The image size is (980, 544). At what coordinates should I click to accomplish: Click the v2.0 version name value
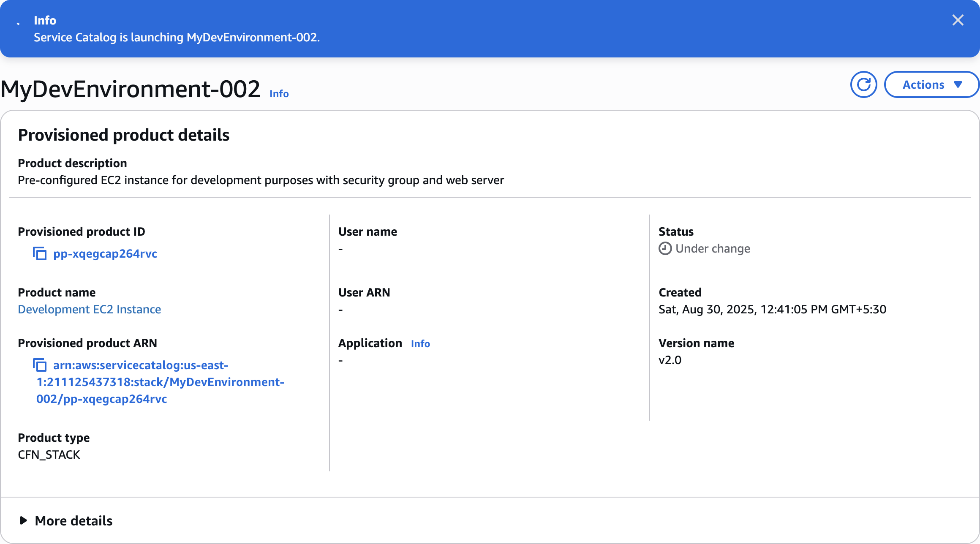tap(670, 360)
